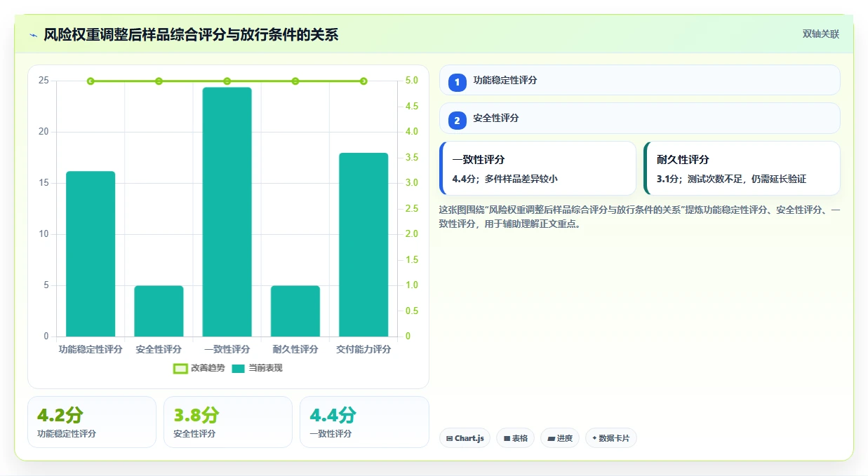Click the description paragraph starting 这张图围绕

[x=639, y=217]
